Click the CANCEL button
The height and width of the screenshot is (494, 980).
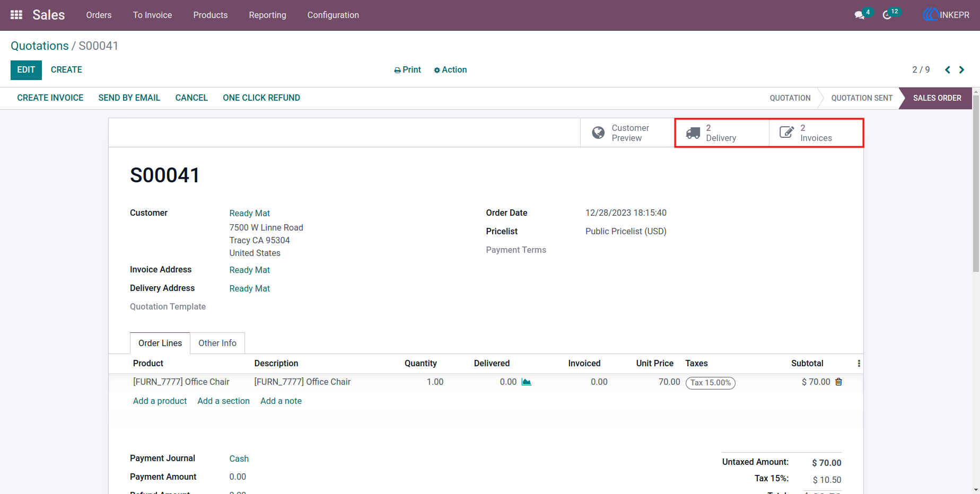click(x=191, y=98)
